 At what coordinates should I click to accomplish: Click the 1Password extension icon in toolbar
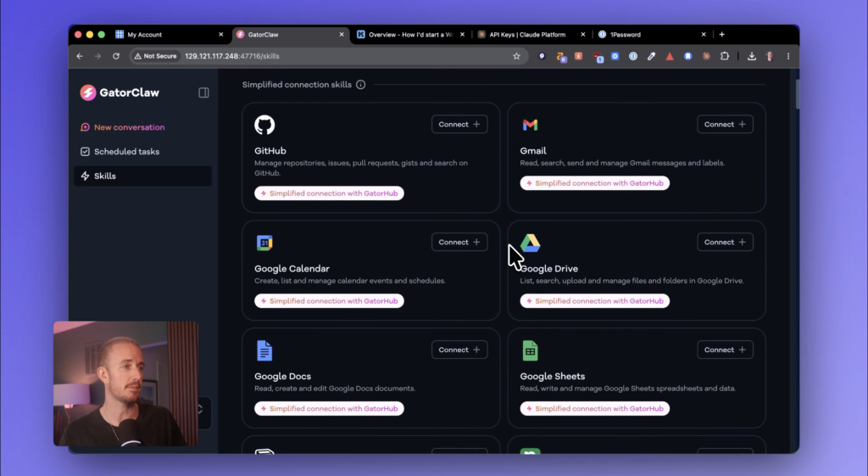632,56
